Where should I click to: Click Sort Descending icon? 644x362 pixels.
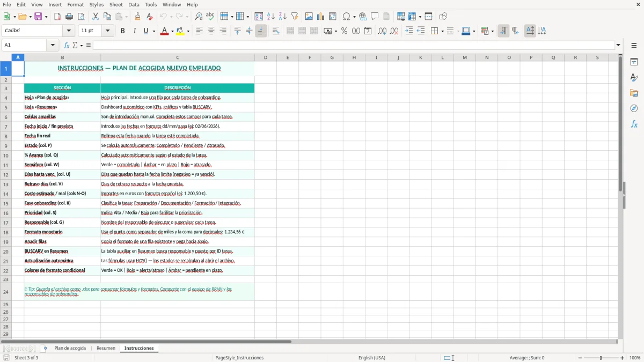click(282, 17)
